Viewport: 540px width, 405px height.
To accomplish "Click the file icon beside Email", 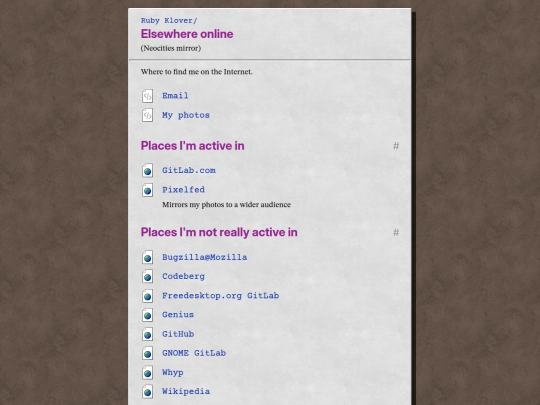I will pyautogui.click(x=147, y=96).
